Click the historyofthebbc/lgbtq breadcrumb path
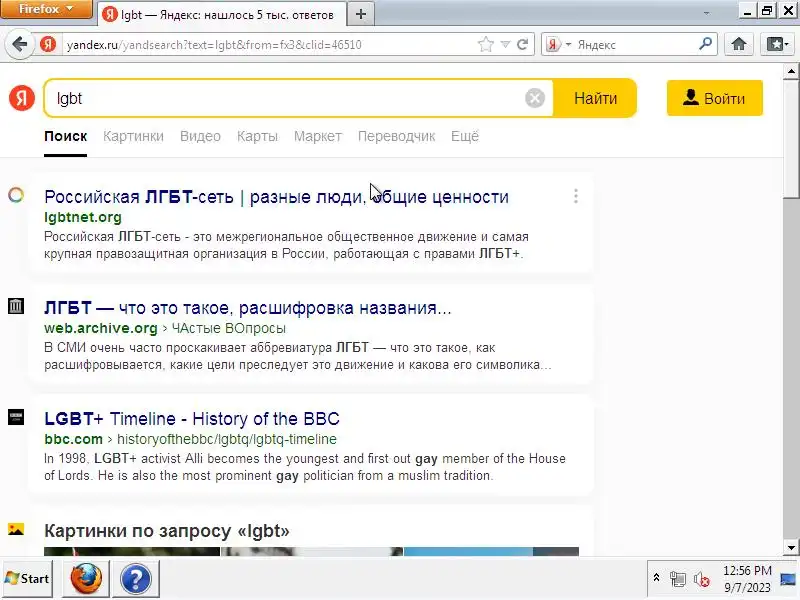The height and width of the screenshot is (600, 800). pos(227,439)
